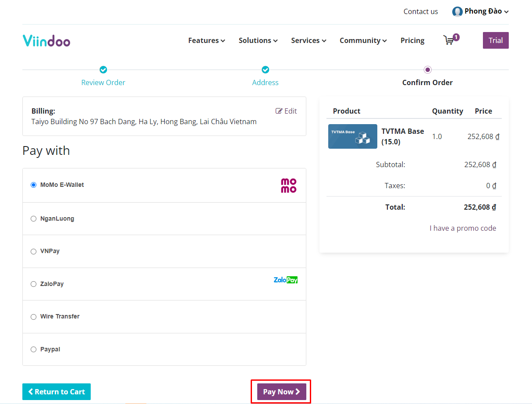Expand the Features dropdown menu
The width and height of the screenshot is (532, 404).
click(207, 40)
